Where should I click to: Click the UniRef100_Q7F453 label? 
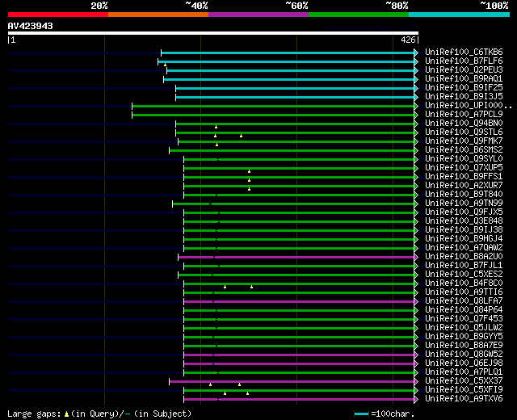[464, 319]
